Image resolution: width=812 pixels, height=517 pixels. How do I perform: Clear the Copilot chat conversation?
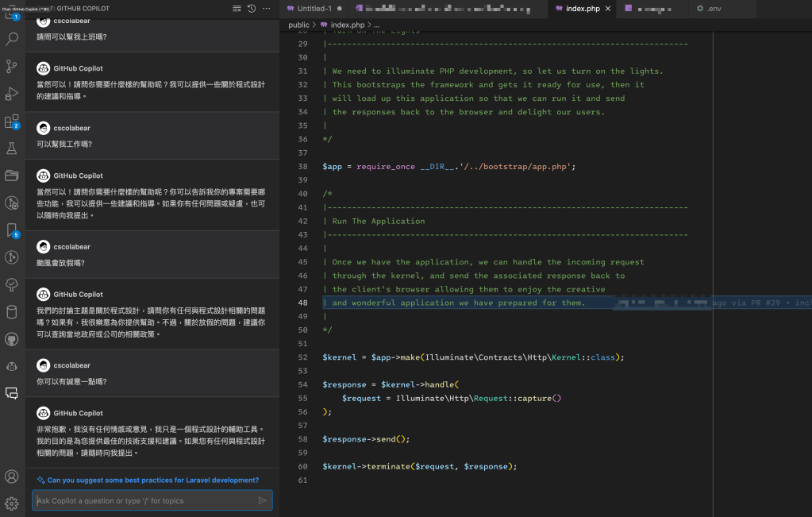point(237,8)
